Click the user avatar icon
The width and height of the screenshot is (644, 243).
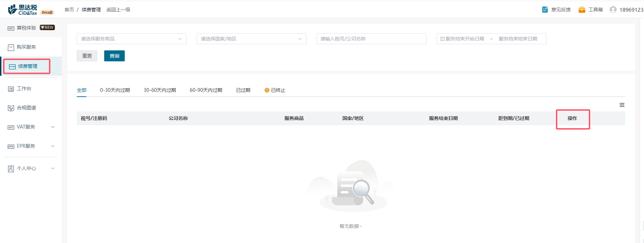point(613,10)
